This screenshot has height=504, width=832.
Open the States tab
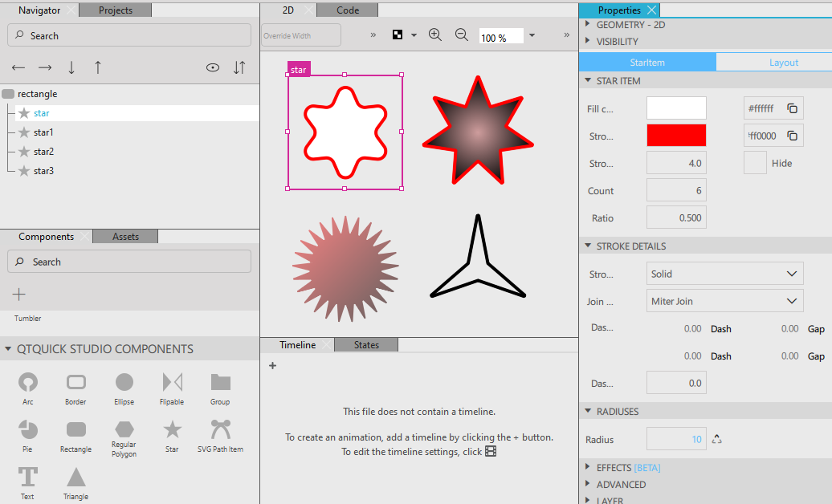(x=366, y=345)
